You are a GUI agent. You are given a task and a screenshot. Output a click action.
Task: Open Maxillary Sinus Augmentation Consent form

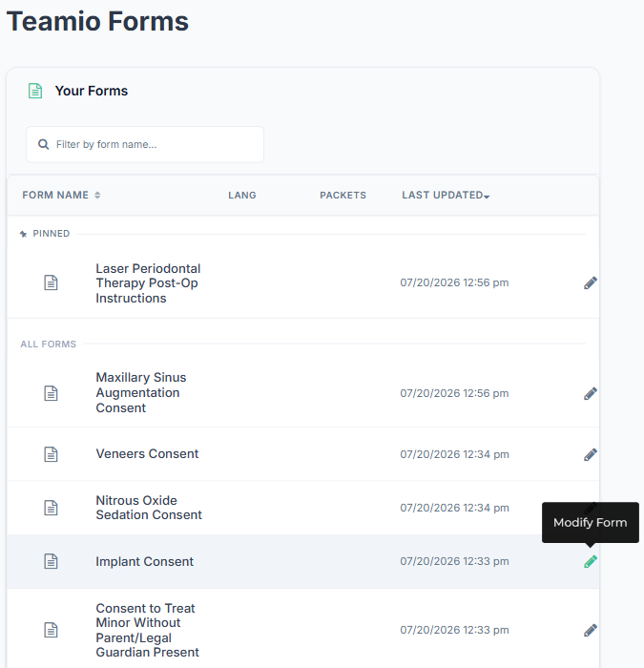[x=141, y=393]
